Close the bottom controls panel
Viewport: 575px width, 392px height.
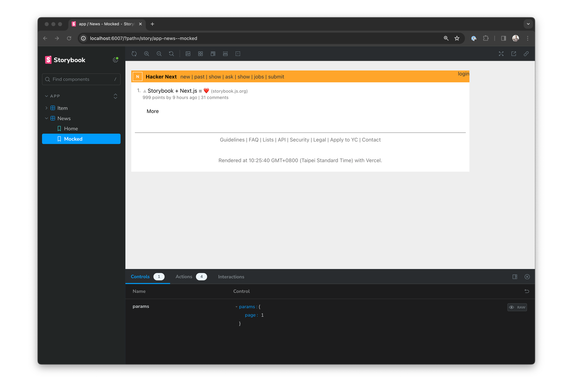click(527, 277)
